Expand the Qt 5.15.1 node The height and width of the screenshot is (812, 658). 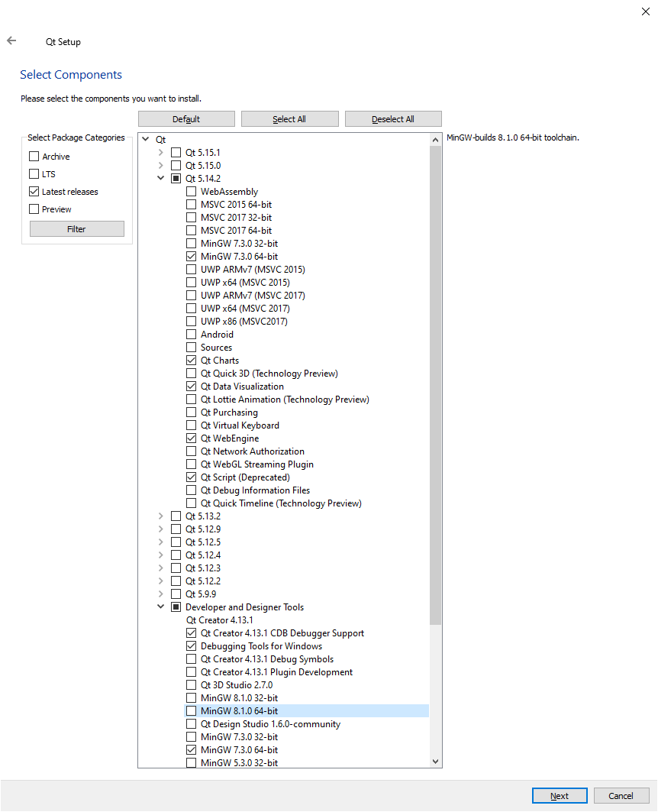point(160,152)
